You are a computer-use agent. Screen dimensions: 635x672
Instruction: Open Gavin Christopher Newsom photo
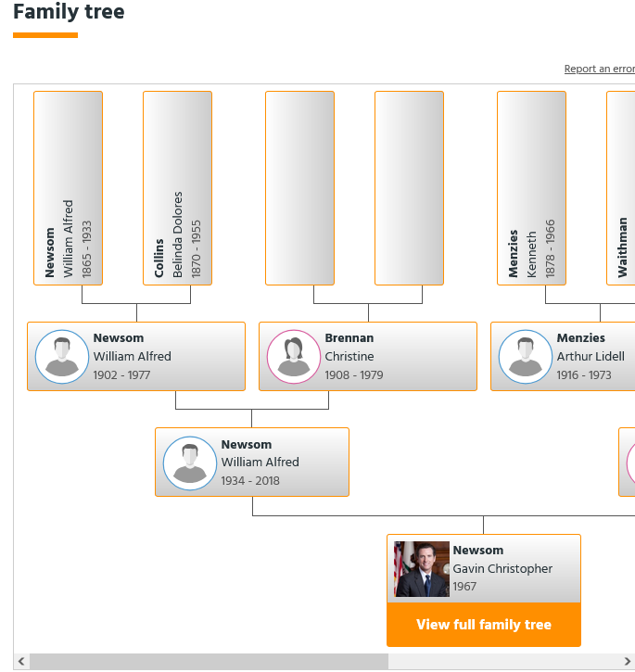click(x=422, y=569)
